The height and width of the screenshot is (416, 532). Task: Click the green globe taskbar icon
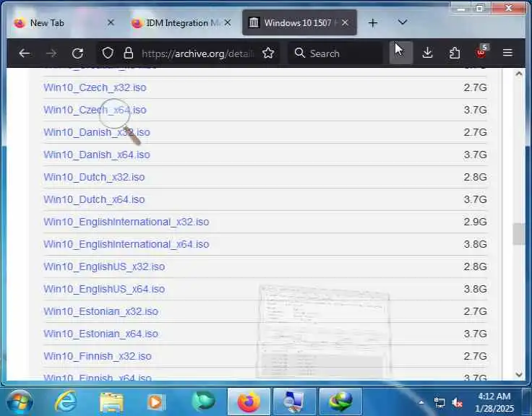[x=203, y=402]
